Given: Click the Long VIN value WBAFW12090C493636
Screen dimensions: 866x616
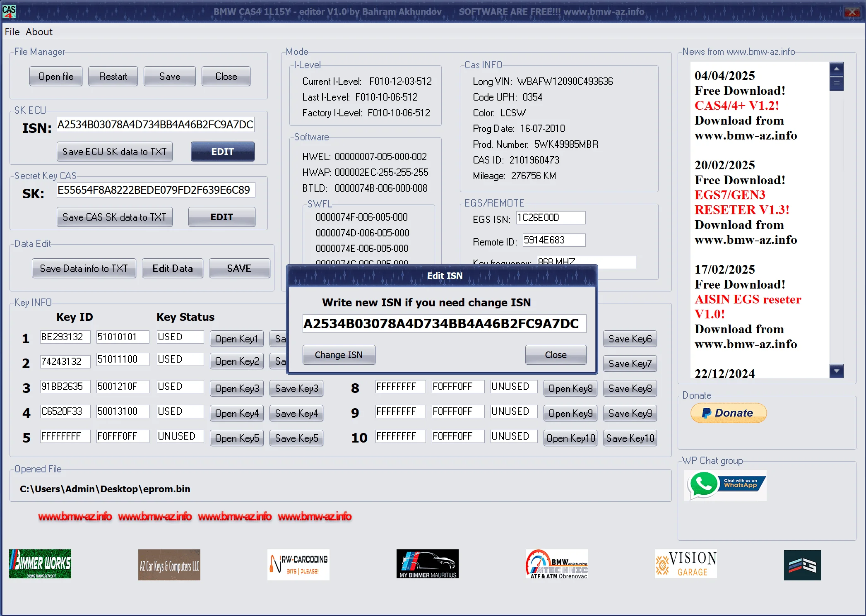Looking at the screenshot, I should [x=565, y=81].
